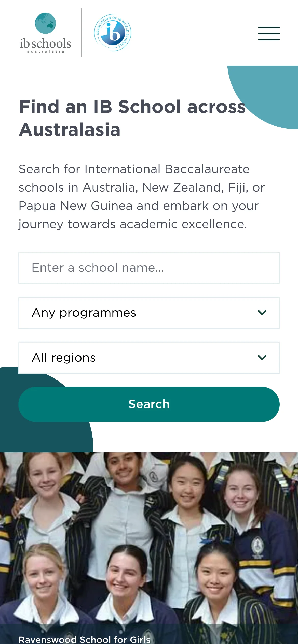The width and height of the screenshot is (298, 644).
Task: Click the word Australasia in the heading
Action: [70, 130]
